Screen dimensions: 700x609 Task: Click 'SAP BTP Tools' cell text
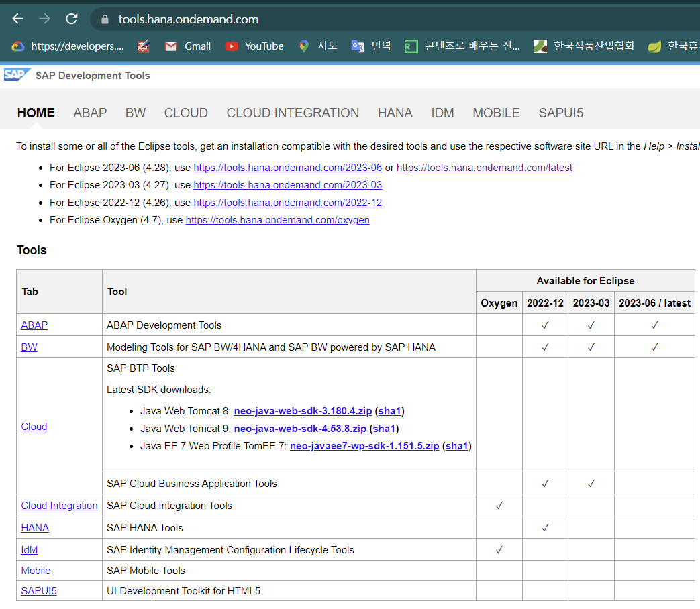141,368
